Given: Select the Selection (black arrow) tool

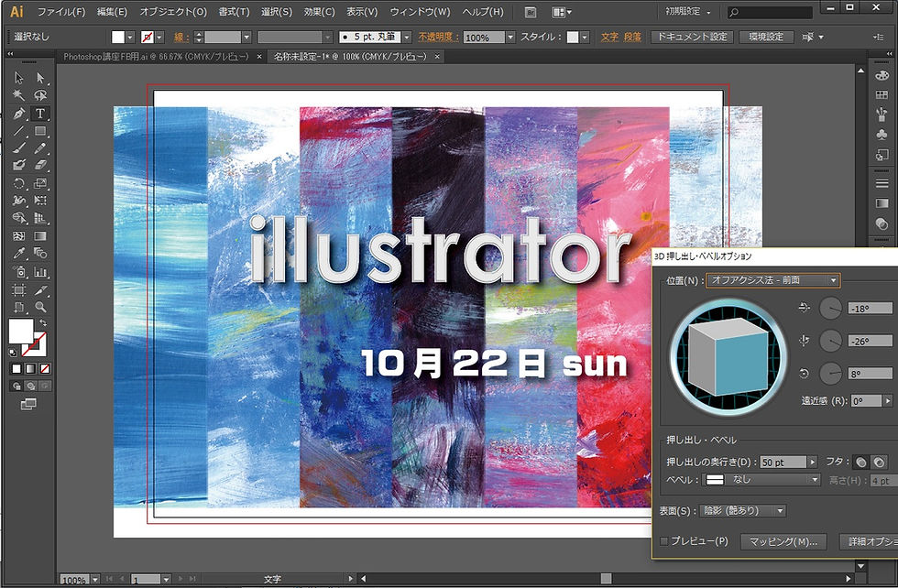Looking at the screenshot, I should click(x=19, y=77).
